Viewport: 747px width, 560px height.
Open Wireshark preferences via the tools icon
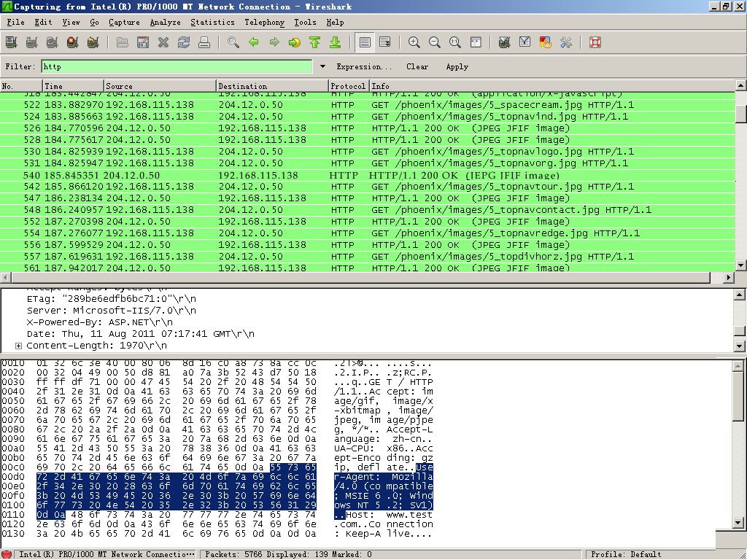566,42
